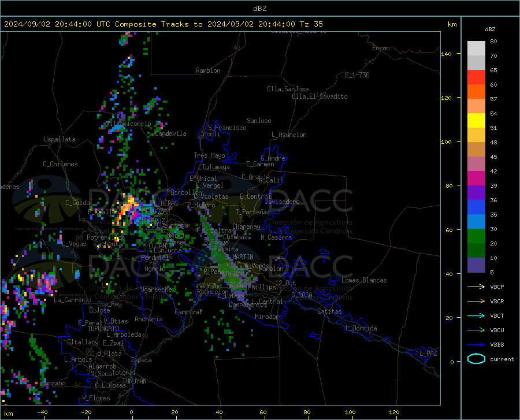Click the 'km' label at top right

(452, 24)
